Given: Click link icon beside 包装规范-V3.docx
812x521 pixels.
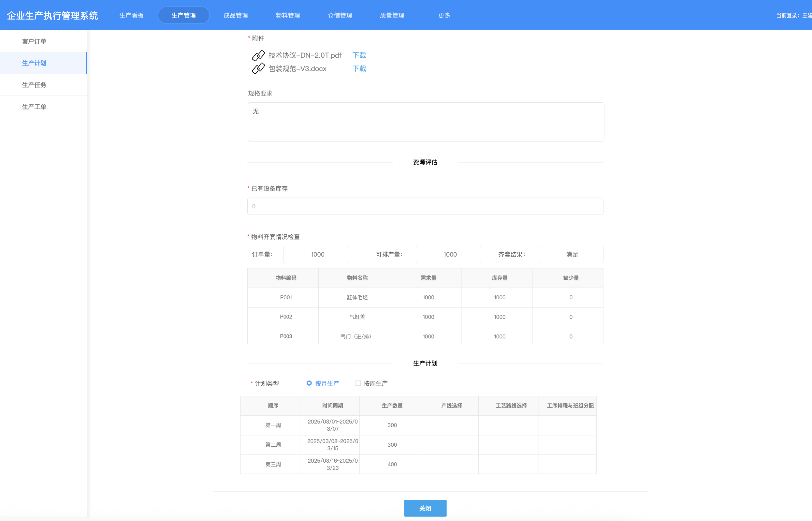Looking at the screenshot, I should [x=258, y=69].
